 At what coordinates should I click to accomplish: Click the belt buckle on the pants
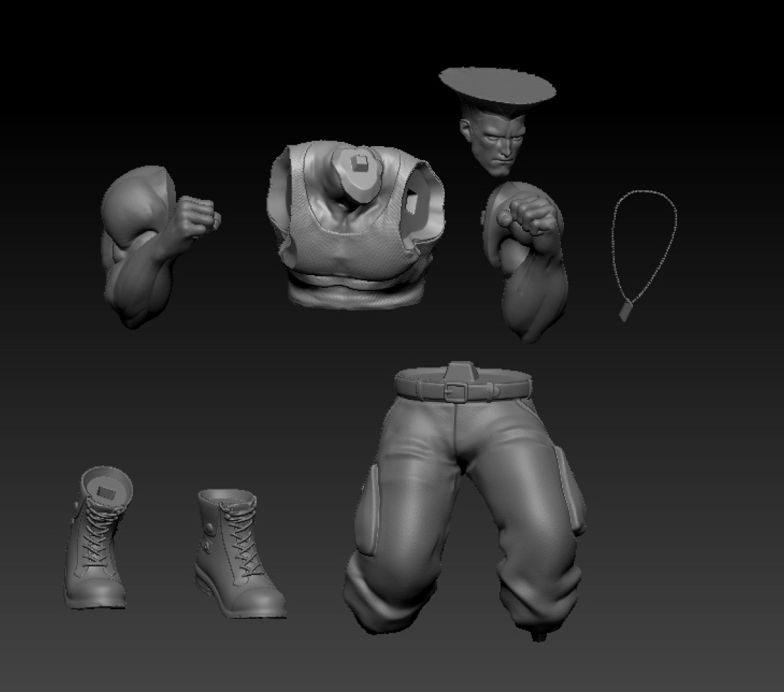click(x=456, y=393)
